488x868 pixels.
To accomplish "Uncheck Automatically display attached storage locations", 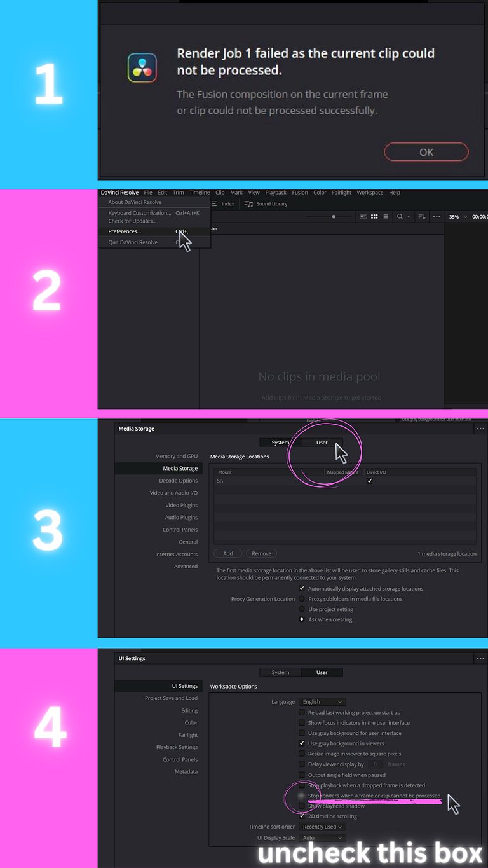I will (x=302, y=589).
